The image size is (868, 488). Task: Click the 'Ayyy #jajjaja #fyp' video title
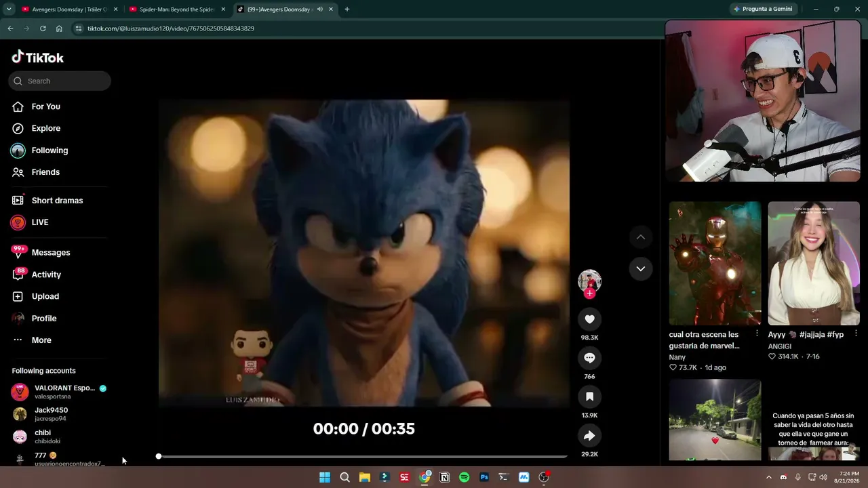[x=806, y=335]
